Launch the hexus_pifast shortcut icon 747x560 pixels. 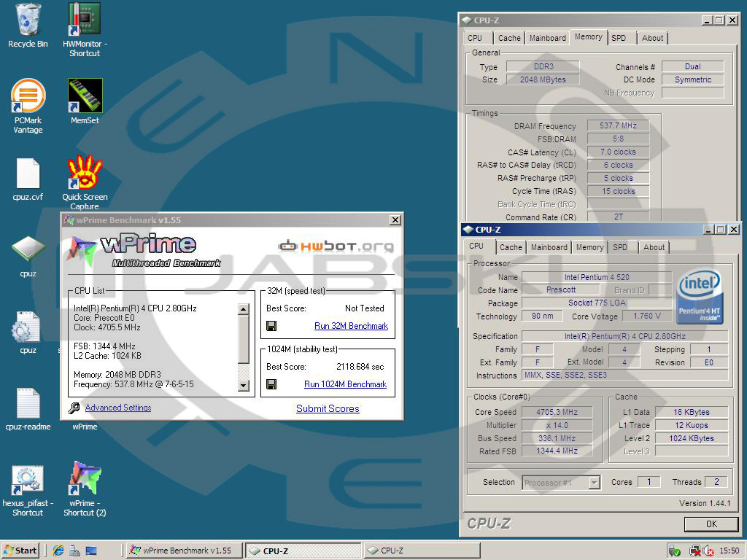28,480
